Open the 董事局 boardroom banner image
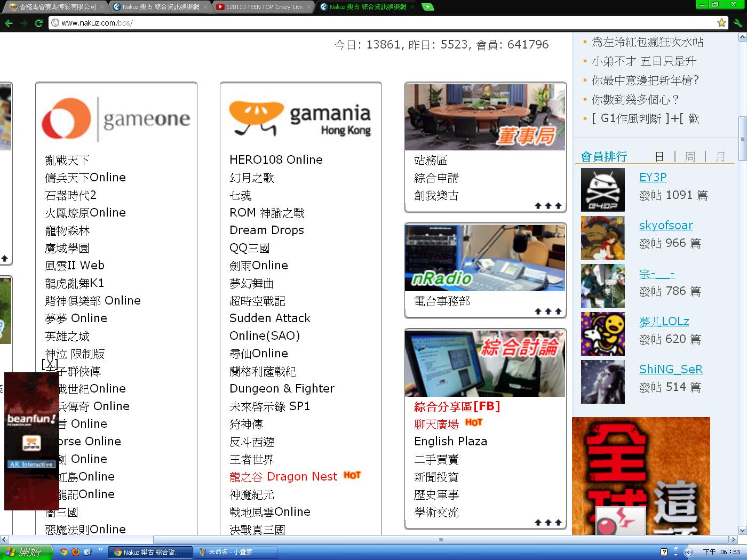The height and width of the screenshot is (560, 747). [x=485, y=117]
